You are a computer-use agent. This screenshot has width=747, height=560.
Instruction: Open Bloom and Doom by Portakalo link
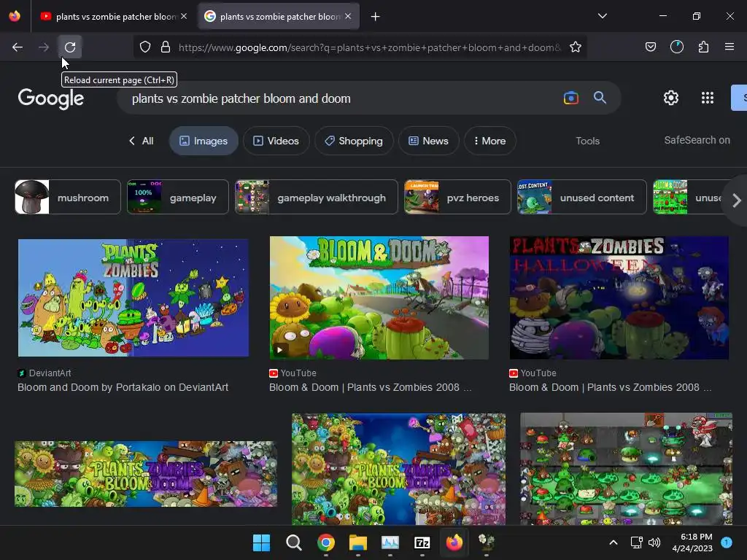click(x=123, y=388)
